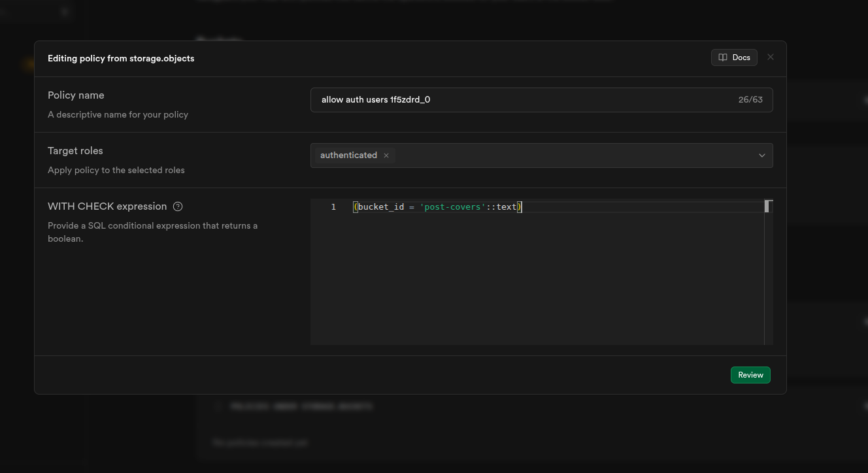Click the editor's vertical scrollbar handle
The width and height of the screenshot is (868, 473).
769,206
